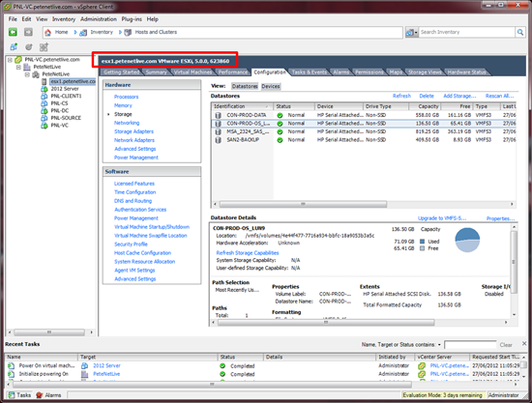Viewport: 532px width, 403px height.
Task: Switch to the Virtual Machines tab
Action: click(192, 72)
